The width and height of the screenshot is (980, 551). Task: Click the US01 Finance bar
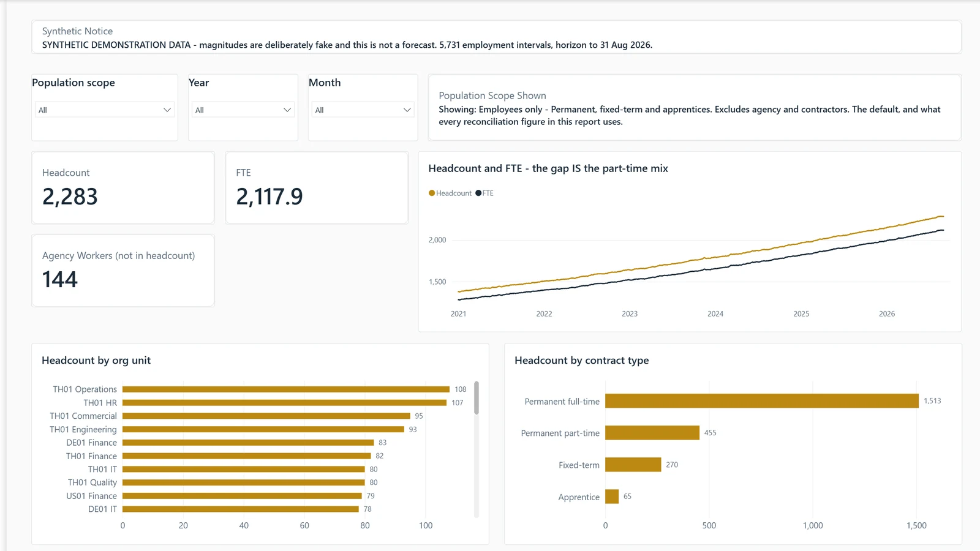pos(242,496)
